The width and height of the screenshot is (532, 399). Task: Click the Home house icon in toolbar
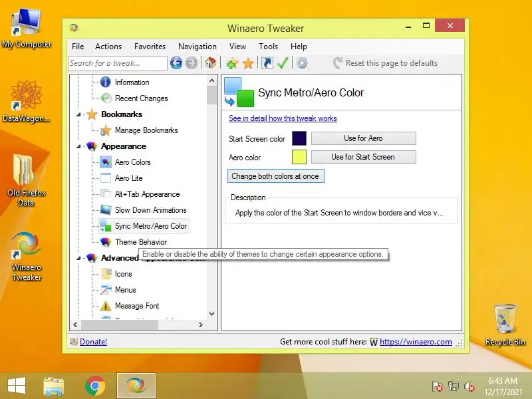coord(210,63)
